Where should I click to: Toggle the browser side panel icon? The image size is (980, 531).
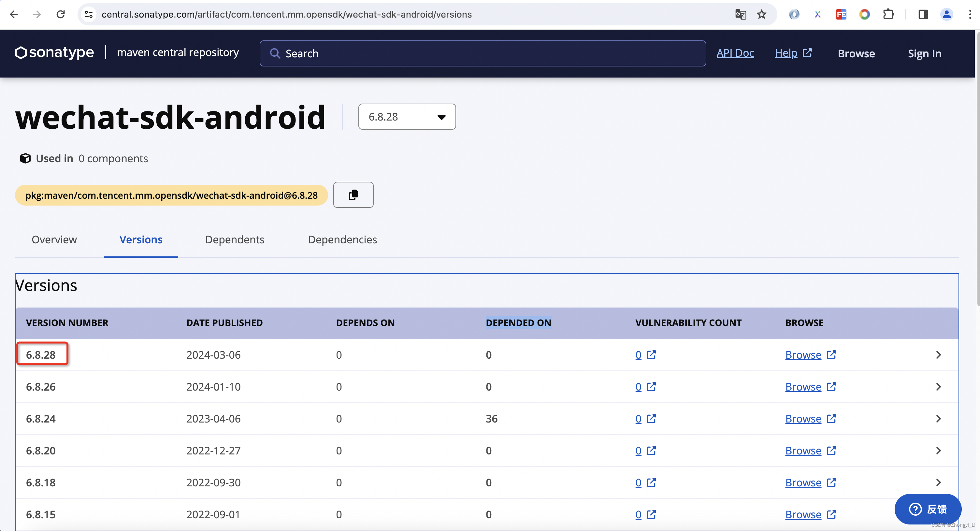coord(923,14)
